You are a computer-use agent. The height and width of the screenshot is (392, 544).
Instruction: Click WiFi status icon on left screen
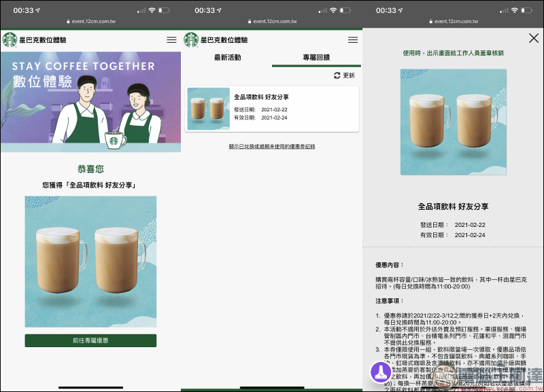click(152, 10)
